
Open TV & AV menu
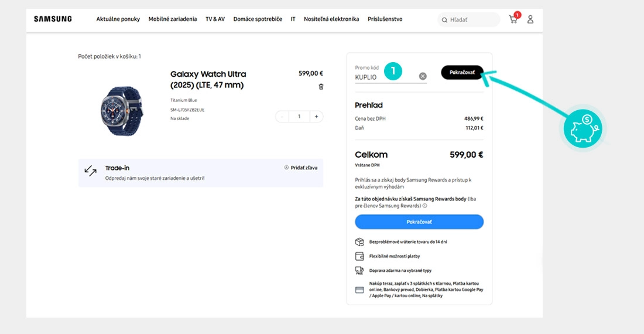click(215, 19)
